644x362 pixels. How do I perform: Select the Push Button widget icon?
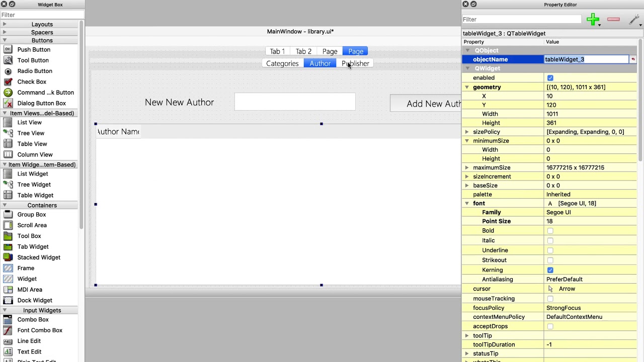[x=8, y=49]
